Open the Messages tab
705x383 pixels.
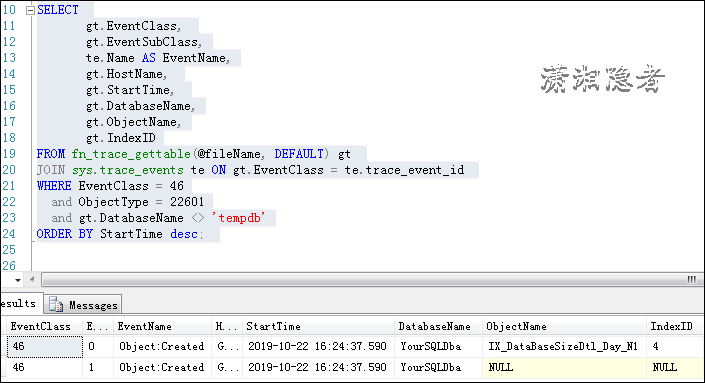pyautogui.click(x=83, y=305)
